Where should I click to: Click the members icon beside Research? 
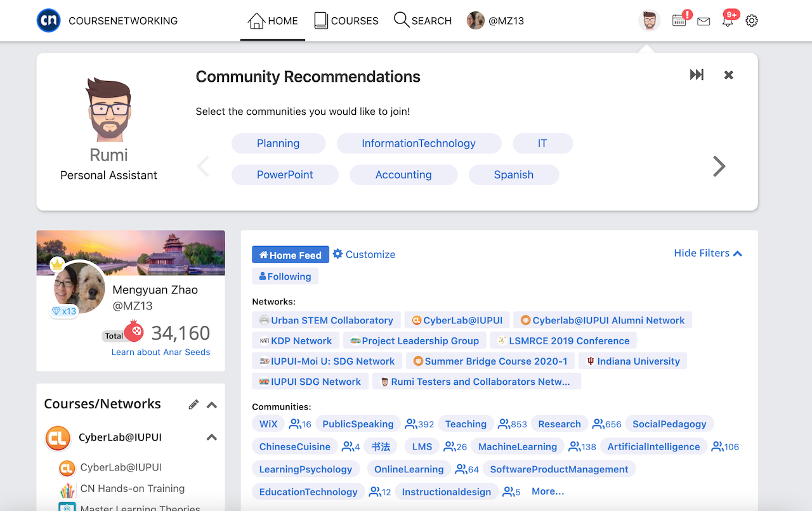click(x=599, y=424)
